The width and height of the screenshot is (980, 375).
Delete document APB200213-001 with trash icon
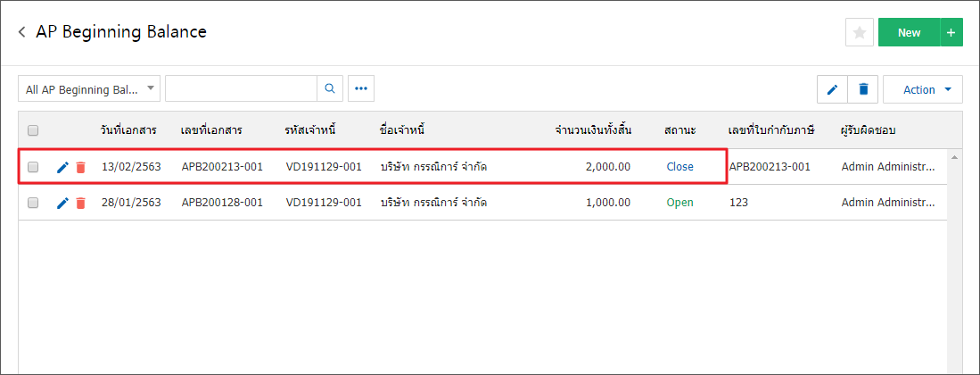(80, 167)
